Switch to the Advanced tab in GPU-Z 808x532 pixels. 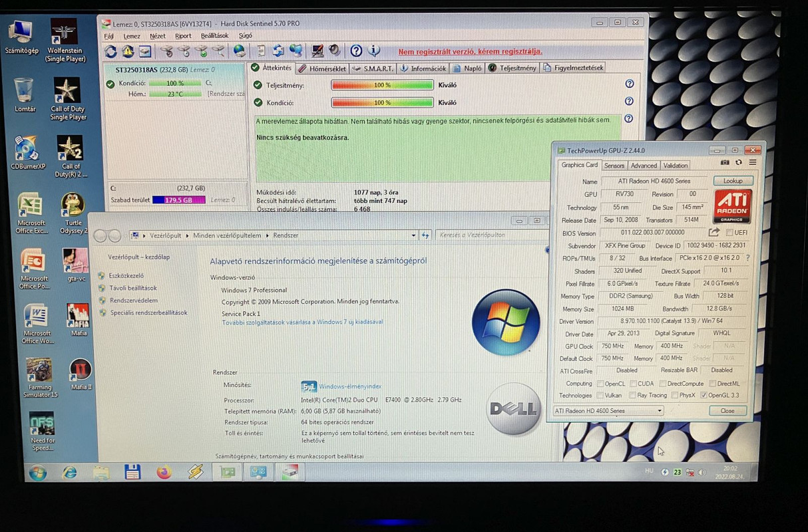tap(644, 166)
